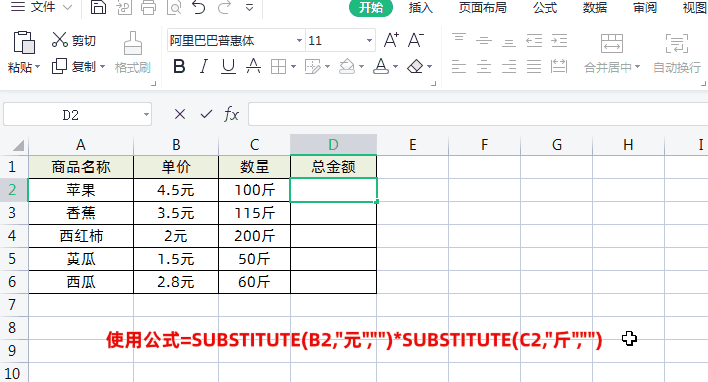The width and height of the screenshot is (708, 382).
Task: Open the 页面布局 tab
Action: [483, 8]
